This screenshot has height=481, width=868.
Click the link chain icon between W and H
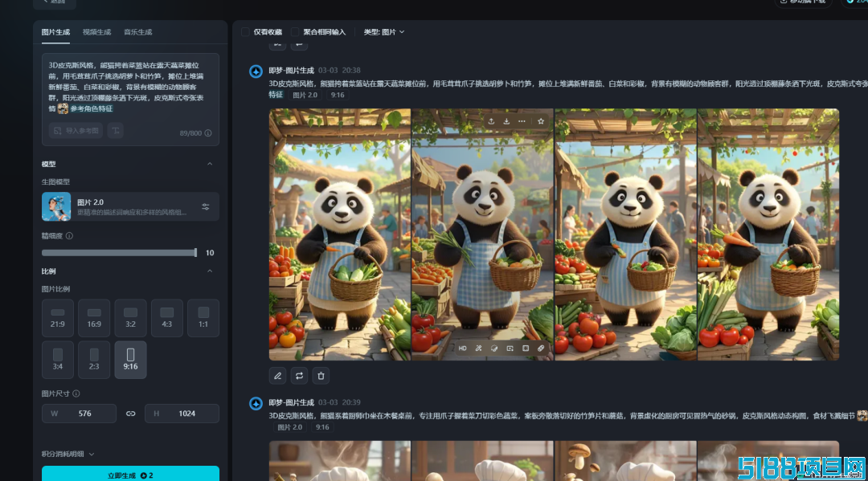coord(131,414)
